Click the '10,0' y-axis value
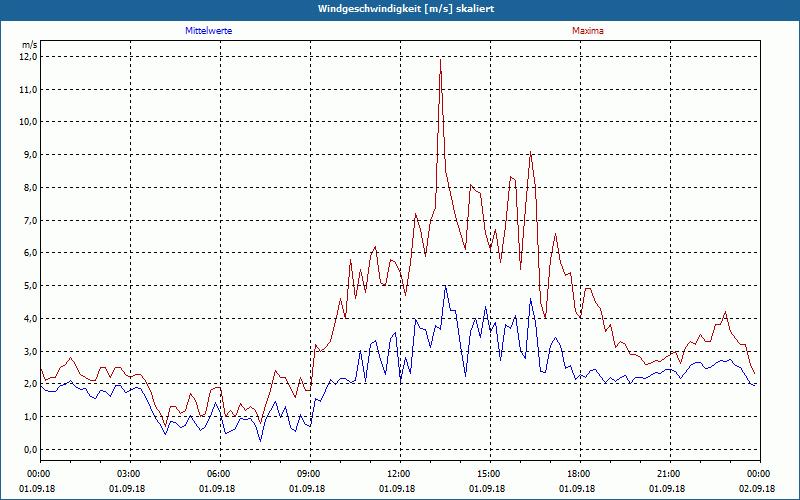Viewport: 800px width, 500px height. (29, 122)
